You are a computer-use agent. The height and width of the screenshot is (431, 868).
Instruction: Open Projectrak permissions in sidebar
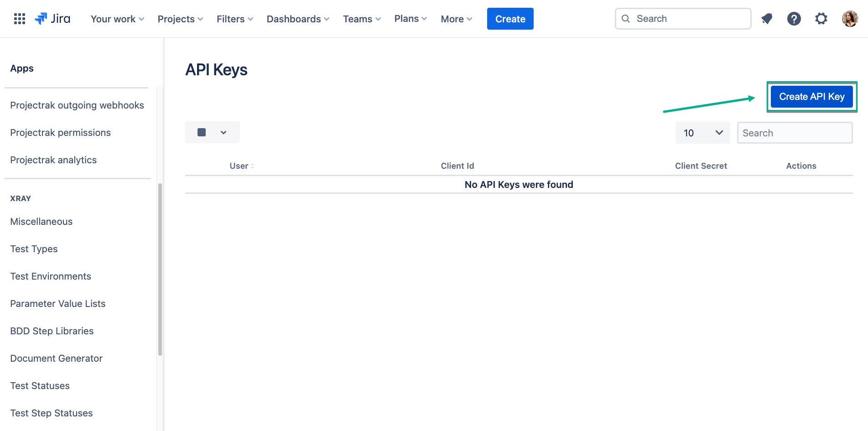tap(60, 133)
